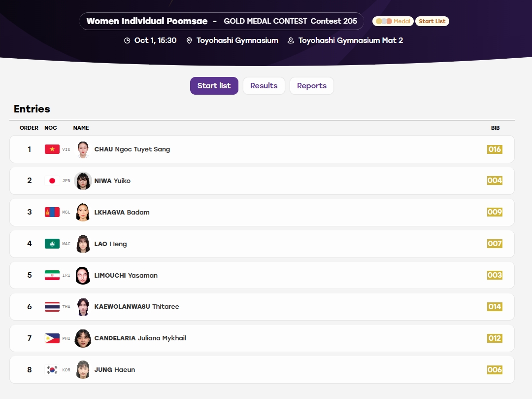
Task: Click the Start List status badge
Action: point(432,21)
